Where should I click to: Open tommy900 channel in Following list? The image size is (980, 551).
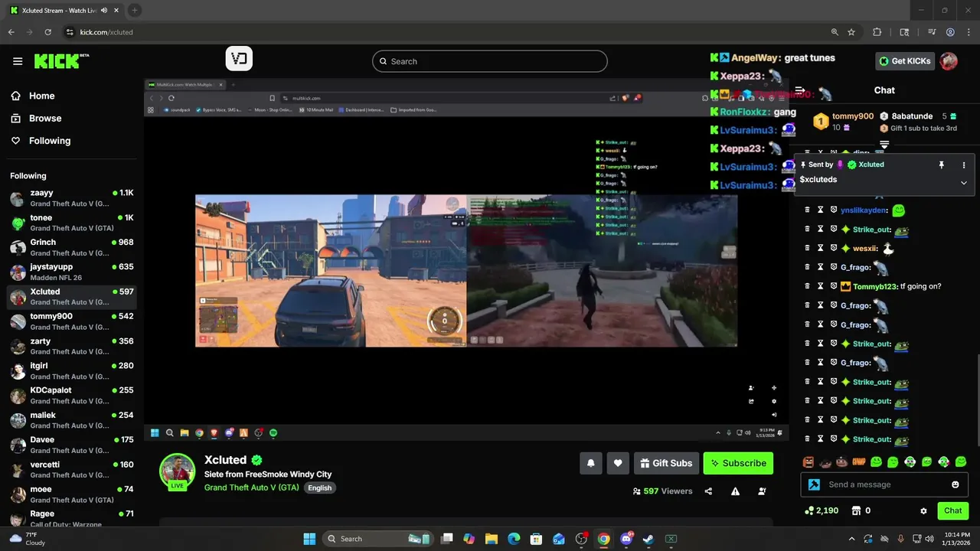[x=72, y=321]
